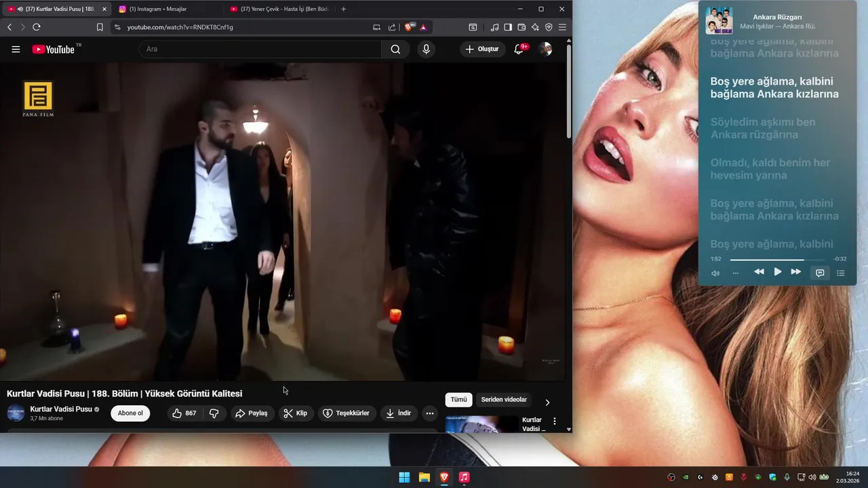This screenshot has height=488, width=868.
Task: Select the Seriden videolar filter chip
Action: click(x=504, y=400)
